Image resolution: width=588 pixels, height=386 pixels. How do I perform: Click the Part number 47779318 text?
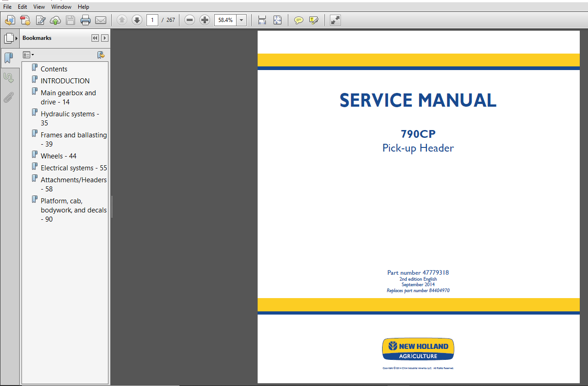(418, 272)
